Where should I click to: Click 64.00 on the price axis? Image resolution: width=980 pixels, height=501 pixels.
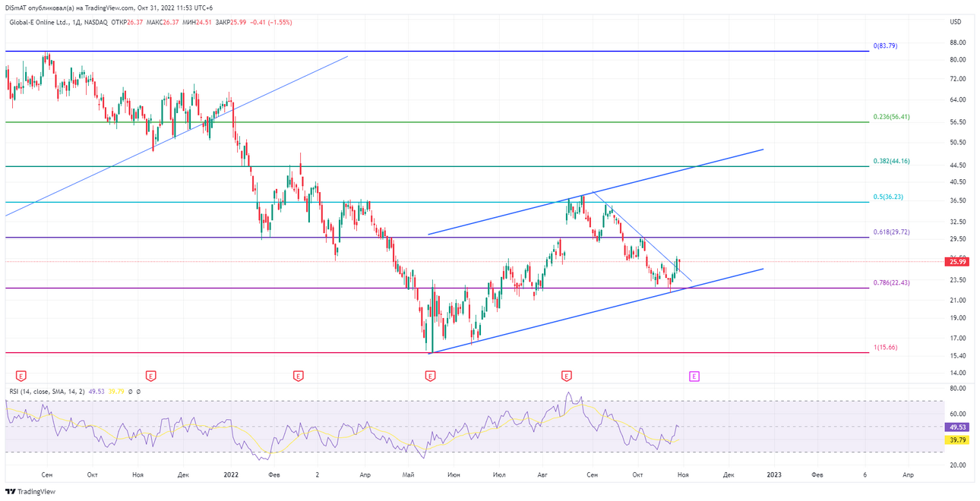tap(957, 100)
